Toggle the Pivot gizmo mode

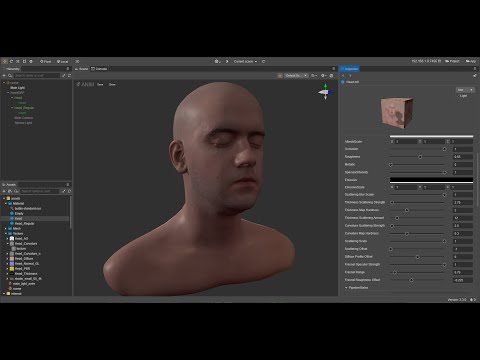coord(46,61)
